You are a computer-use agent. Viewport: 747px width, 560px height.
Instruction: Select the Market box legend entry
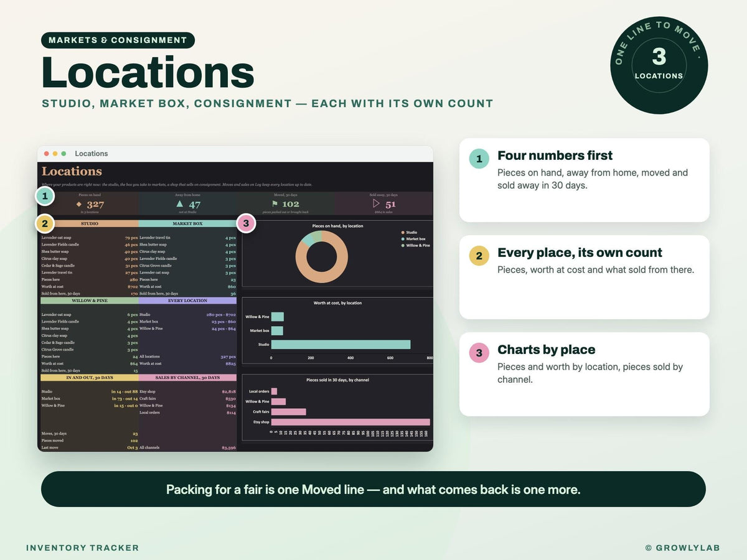tap(413, 239)
